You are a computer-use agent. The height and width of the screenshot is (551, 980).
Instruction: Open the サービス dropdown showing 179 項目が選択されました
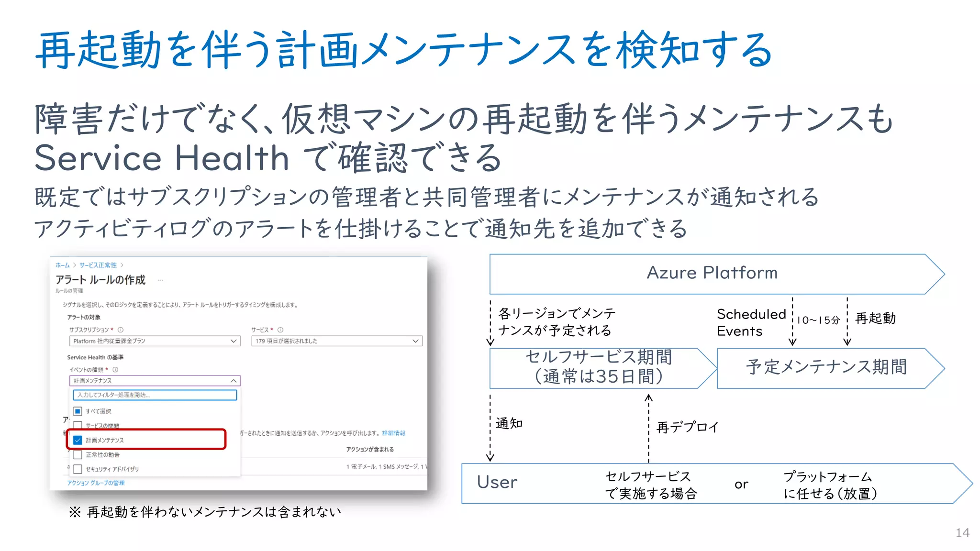click(x=337, y=341)
